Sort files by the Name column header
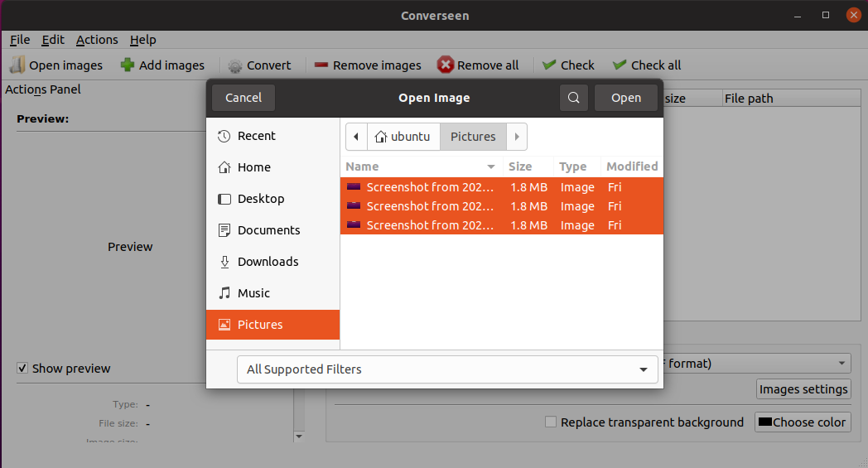The width and height of the screenshot is (868, 468). (422, 166)
